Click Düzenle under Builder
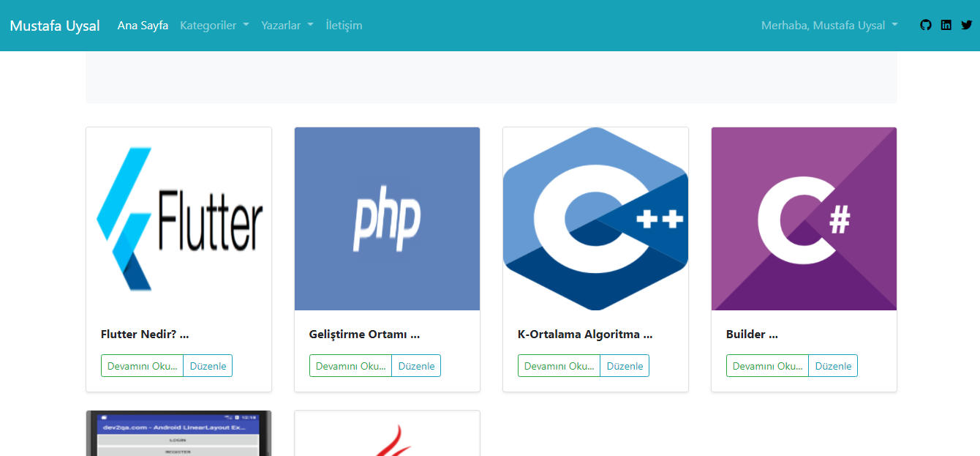 [x=833, y=366]
